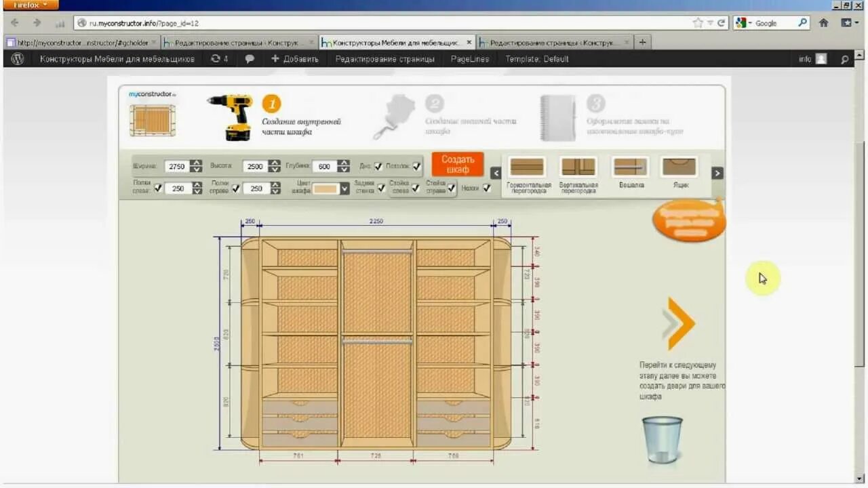868x488 pixels.
Task: Select the Вертикальная перегородка element
Action: click(578, 165)
